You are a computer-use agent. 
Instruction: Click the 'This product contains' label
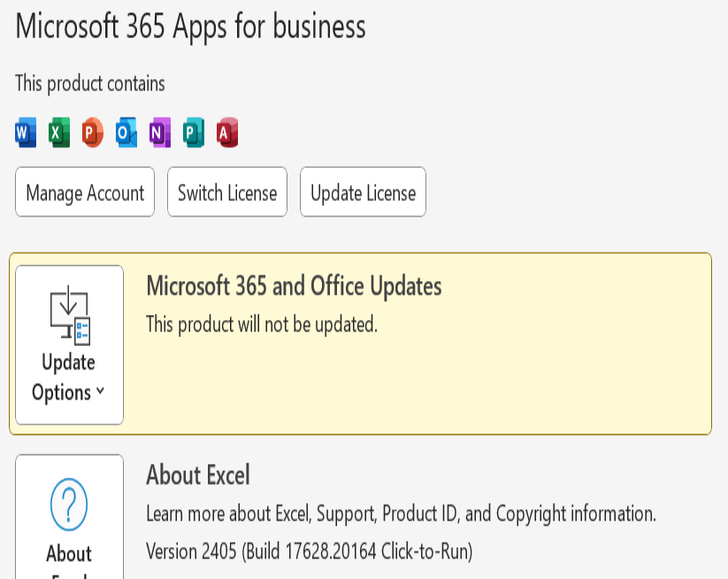90,84
